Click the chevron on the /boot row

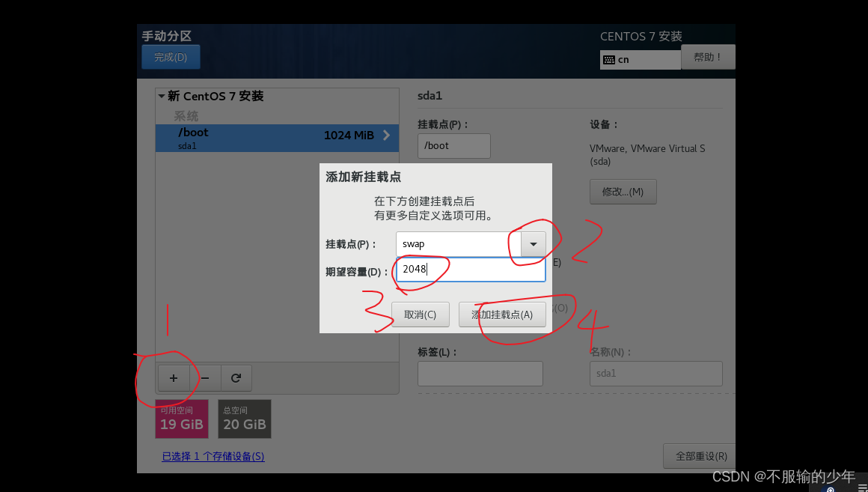point(386,136)
